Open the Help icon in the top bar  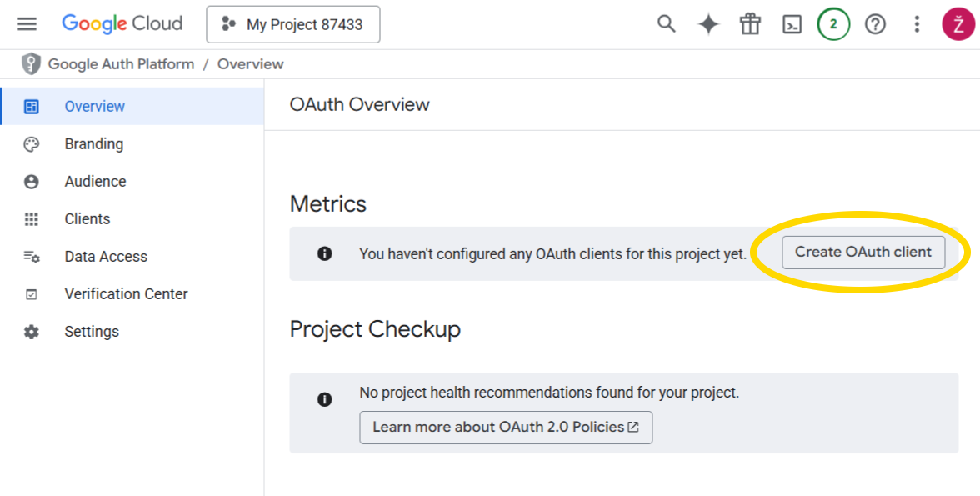pyautogui.click(x=874, y=23)
